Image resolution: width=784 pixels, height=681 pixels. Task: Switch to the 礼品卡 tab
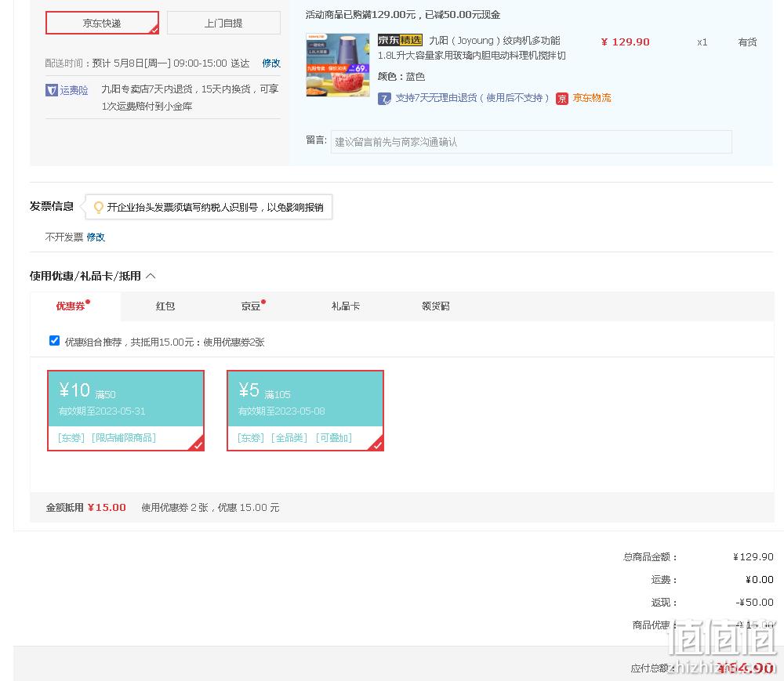[346, 306]
